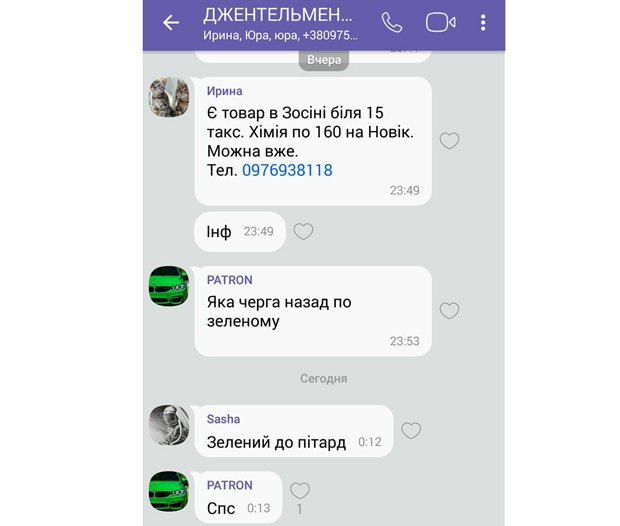Viewport: 620px width, 526px height.
Task: Open the three-dot overflow menu
Action: coord(483,23)
